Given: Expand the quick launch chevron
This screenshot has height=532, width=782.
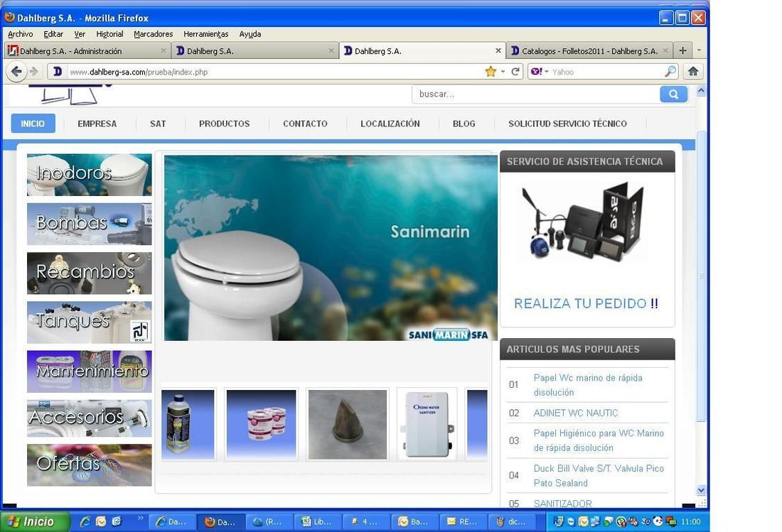Looking at the screenshot, I should pos(140,518).
